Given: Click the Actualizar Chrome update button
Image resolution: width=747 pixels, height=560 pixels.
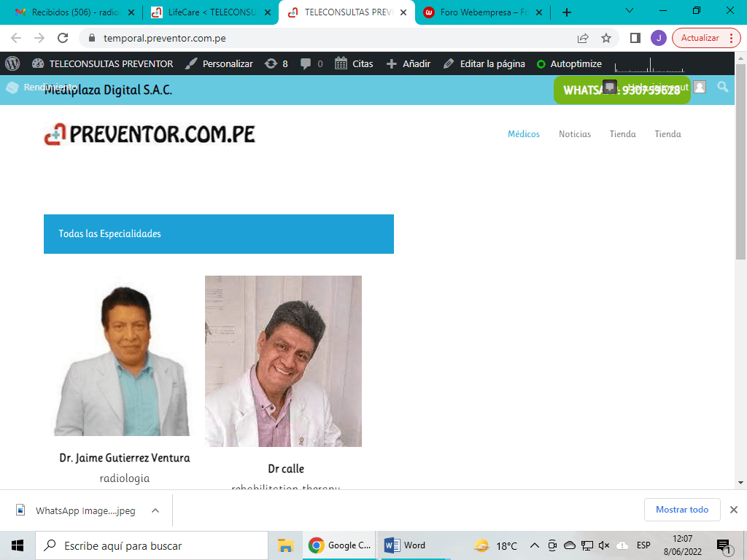Looking at the screenshot, I should tap(706, 38).
